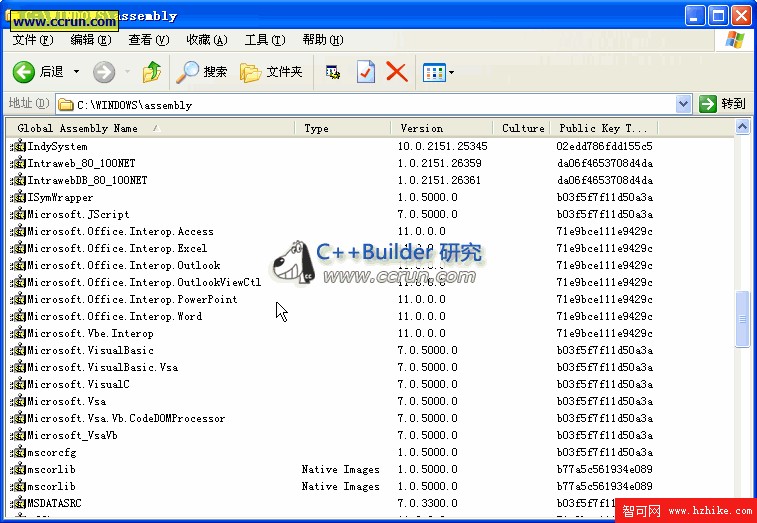
Task: Open the 查看(V) menu
Action: pos(149,40)
